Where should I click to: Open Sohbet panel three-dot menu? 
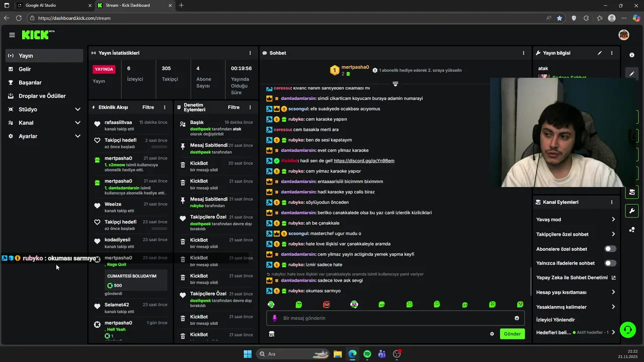click(x=523, y=53)
